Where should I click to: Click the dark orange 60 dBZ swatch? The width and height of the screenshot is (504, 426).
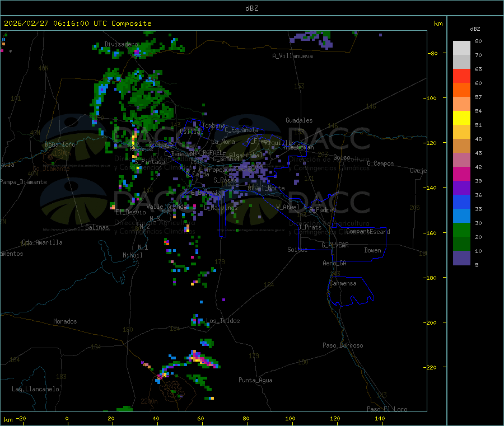pyautogui.click(x=461, y=90)
